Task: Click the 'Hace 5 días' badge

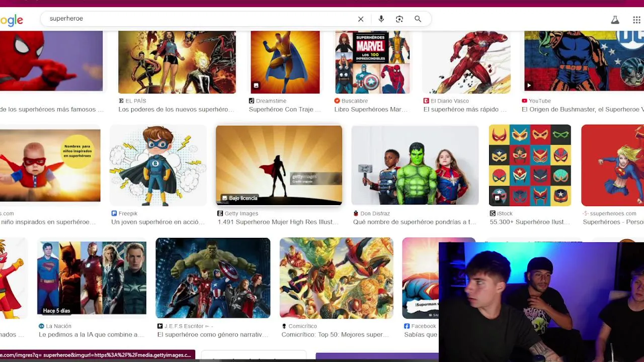Action: pos(56,311)
